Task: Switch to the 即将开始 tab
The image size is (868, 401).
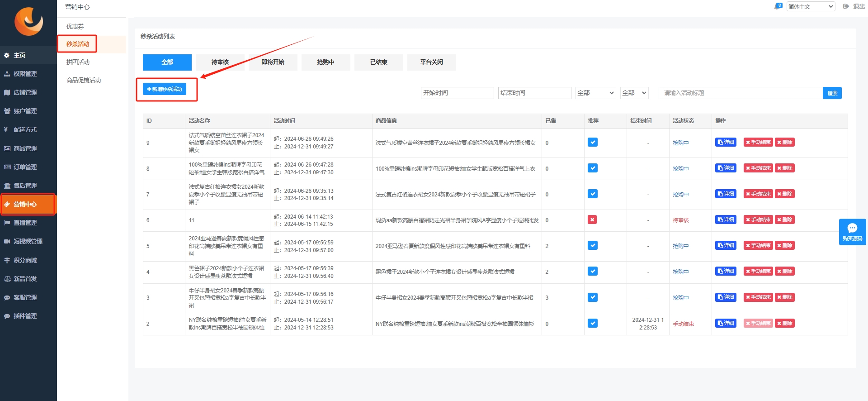Action: pyautogui.click(x=273, y=62)
